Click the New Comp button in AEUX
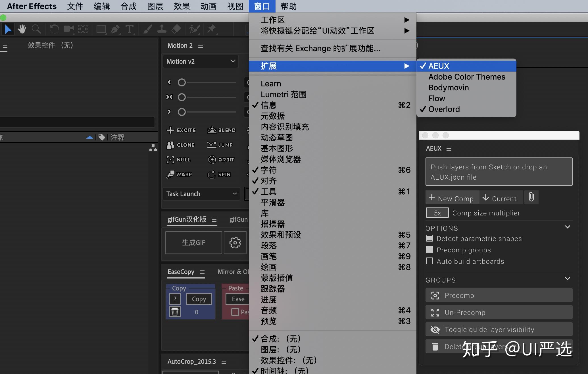588x374 pixels. tap(452, 198)
